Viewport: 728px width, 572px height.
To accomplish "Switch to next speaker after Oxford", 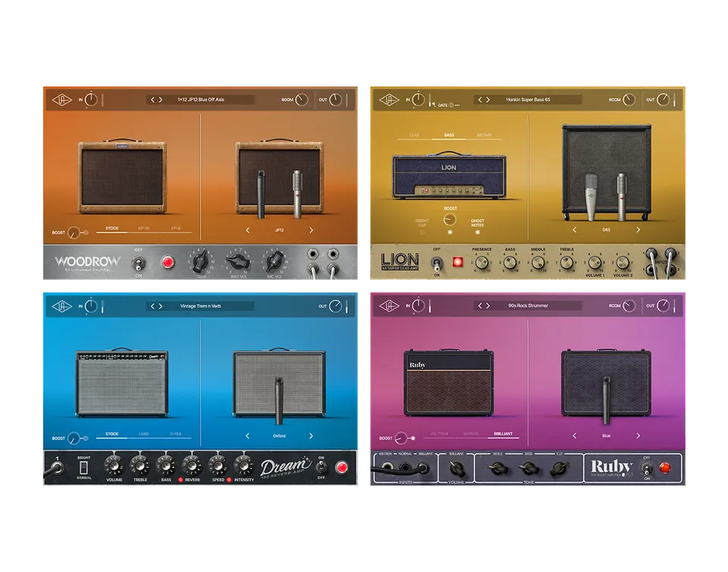I will (311, 436).
